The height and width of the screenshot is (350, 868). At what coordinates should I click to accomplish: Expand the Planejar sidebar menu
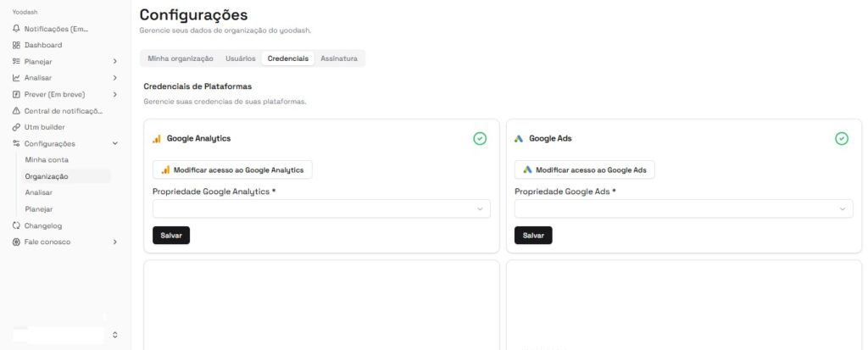(x=114, y=62)
